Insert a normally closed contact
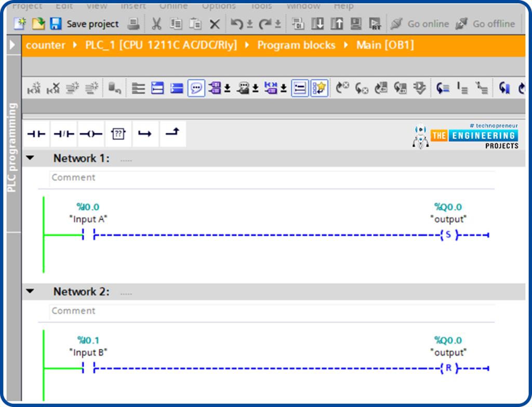The height and width of the screenshot is (407, 532). click(x=64, y=134)
